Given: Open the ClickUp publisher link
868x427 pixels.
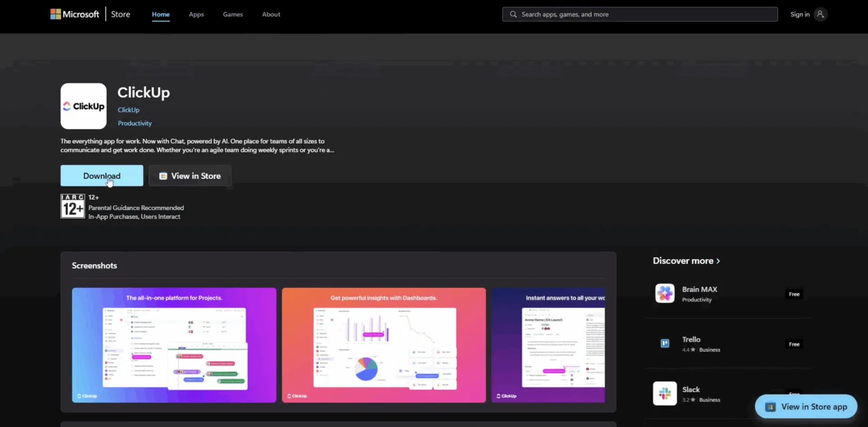Looking at the screenshot, I should click(x=128, y=110).
